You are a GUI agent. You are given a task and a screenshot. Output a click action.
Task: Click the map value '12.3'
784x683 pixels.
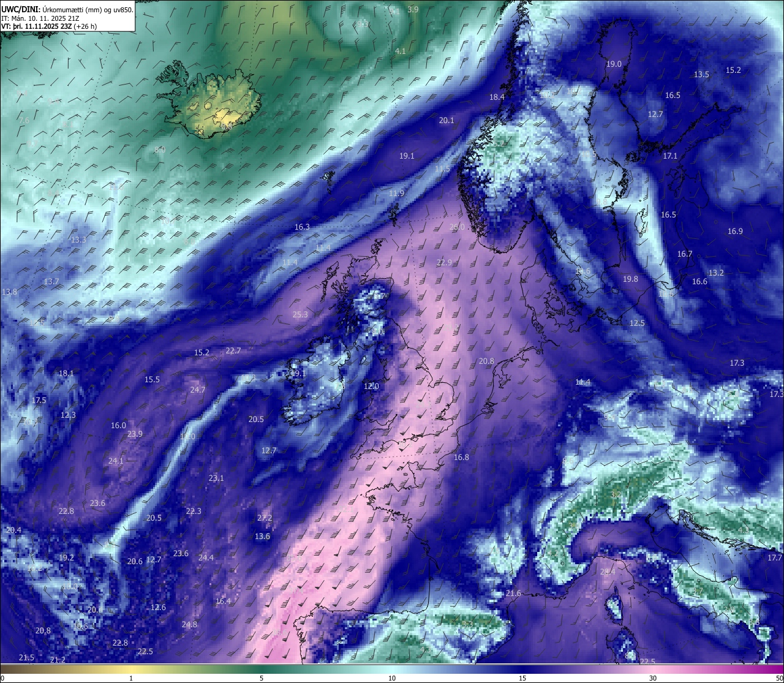click(x=68, y=415)
